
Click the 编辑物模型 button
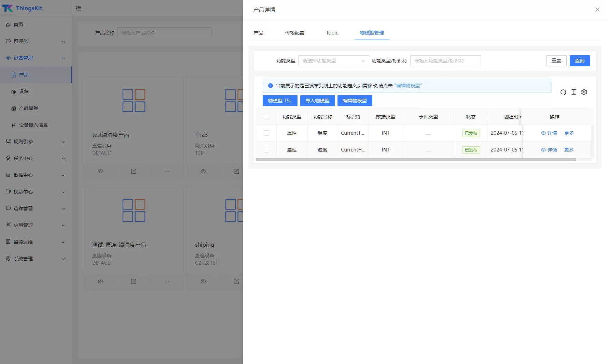pos(355,101)
